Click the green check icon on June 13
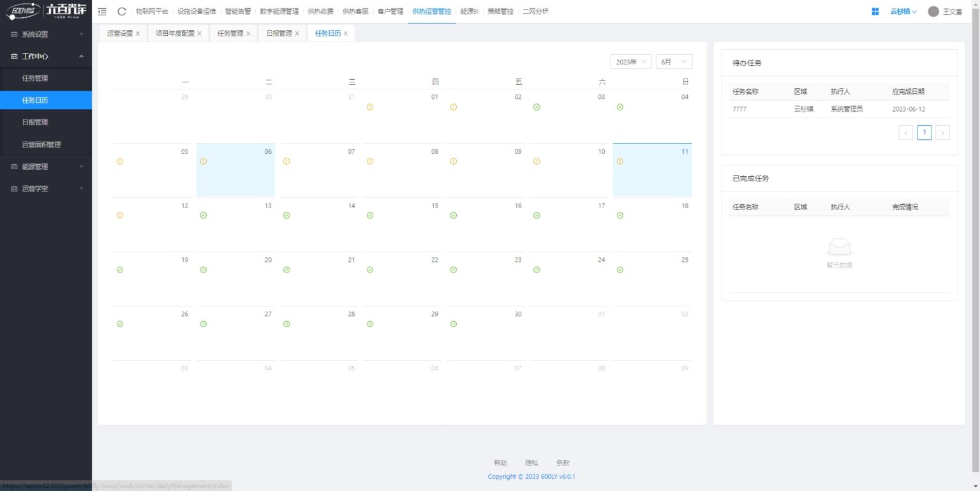The height and width of the screenshot is (491, 980). click(x=204, y=216)
